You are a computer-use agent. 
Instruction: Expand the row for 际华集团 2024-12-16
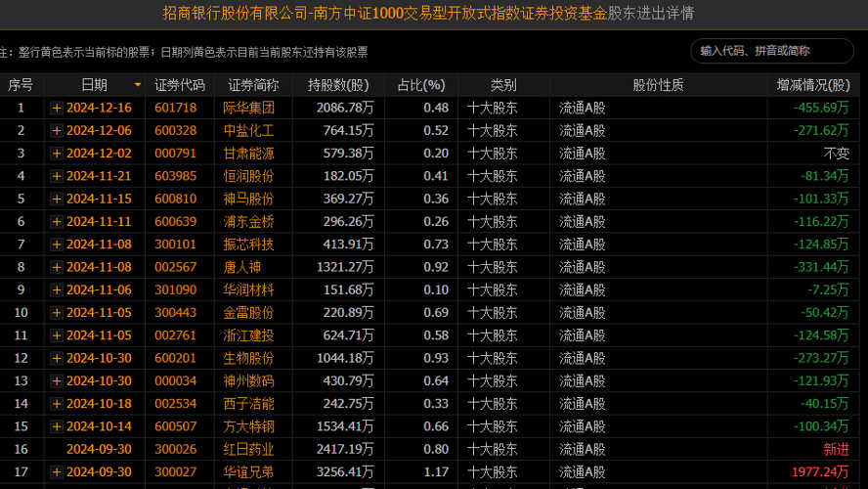tap(57, 108)
